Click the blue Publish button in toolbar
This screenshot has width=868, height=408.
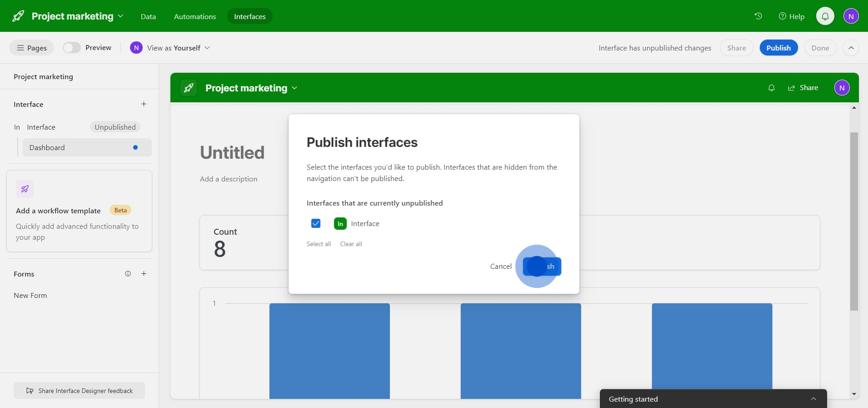[778, 48]
